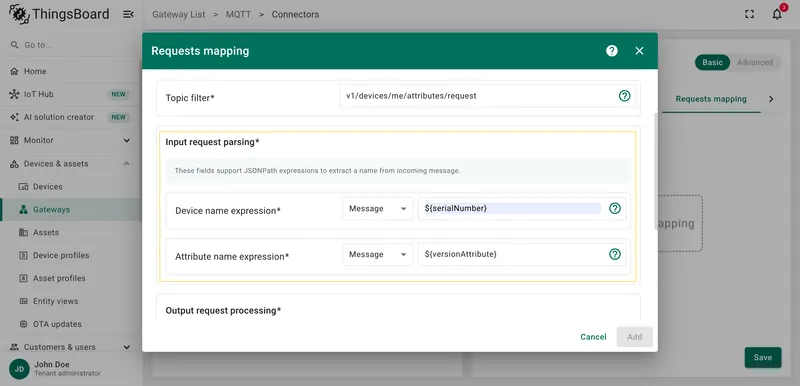Switch to Advanced mode toggle

pyautogui.click(x=755, y=62)
